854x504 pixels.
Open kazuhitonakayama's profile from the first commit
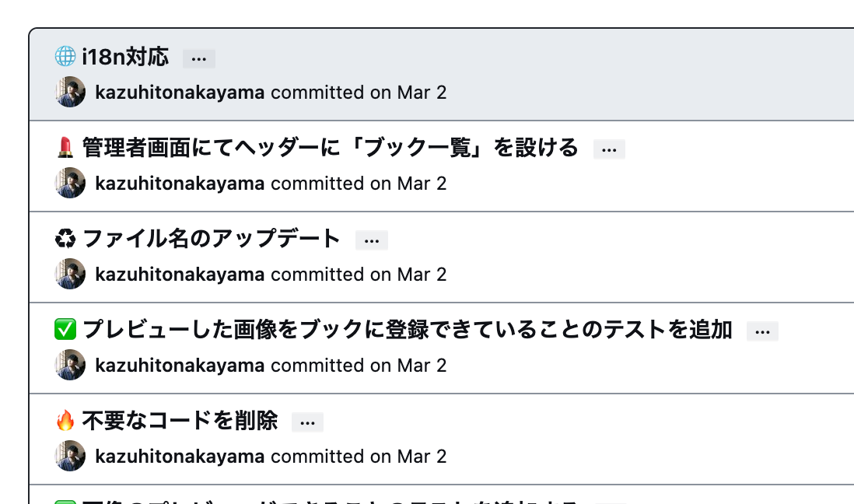[178, 93]
